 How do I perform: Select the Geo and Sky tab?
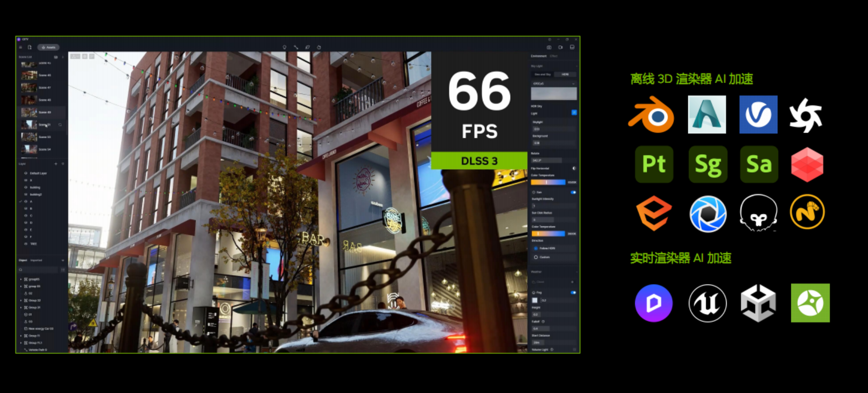tap(542, 74)
